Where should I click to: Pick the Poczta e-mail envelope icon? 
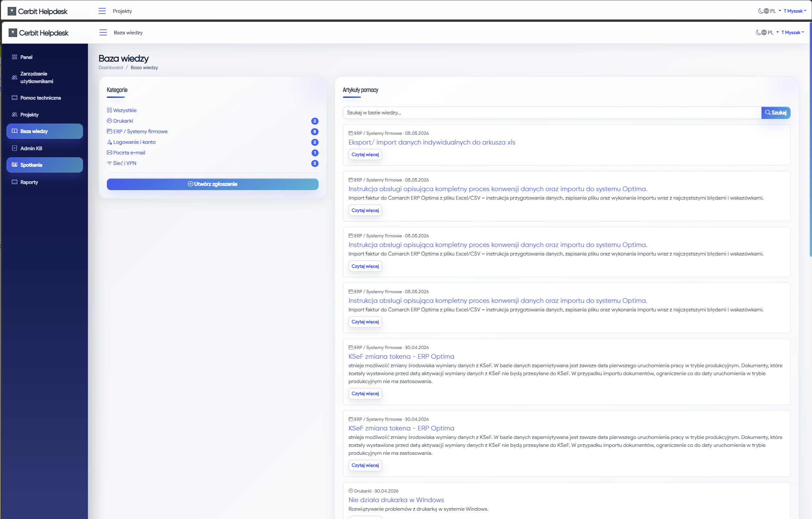point(109,153)
